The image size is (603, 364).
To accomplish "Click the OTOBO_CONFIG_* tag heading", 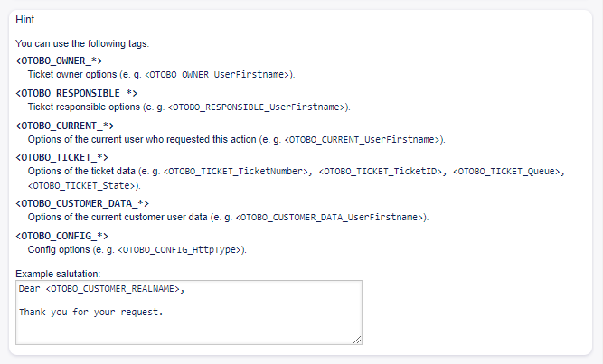I will point(61,236).
